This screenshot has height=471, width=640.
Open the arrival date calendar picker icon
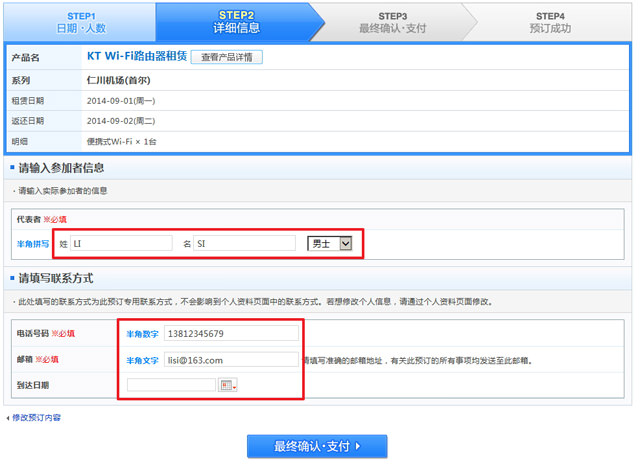click(228, 385)
